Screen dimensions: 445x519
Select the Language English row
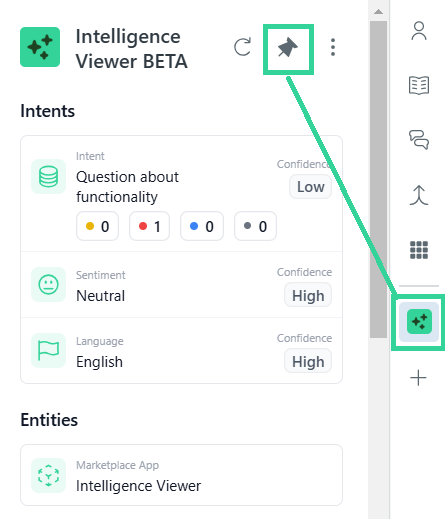(182, 351)
